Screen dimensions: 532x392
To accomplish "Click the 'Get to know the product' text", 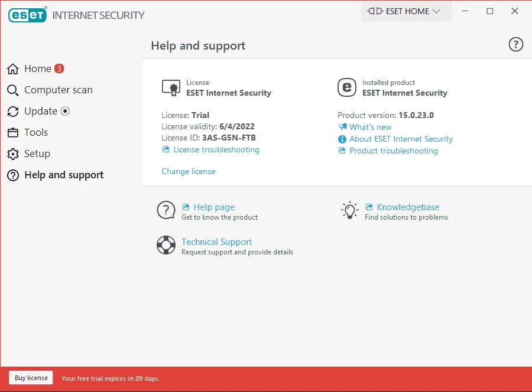I will (x=219, y=217).
